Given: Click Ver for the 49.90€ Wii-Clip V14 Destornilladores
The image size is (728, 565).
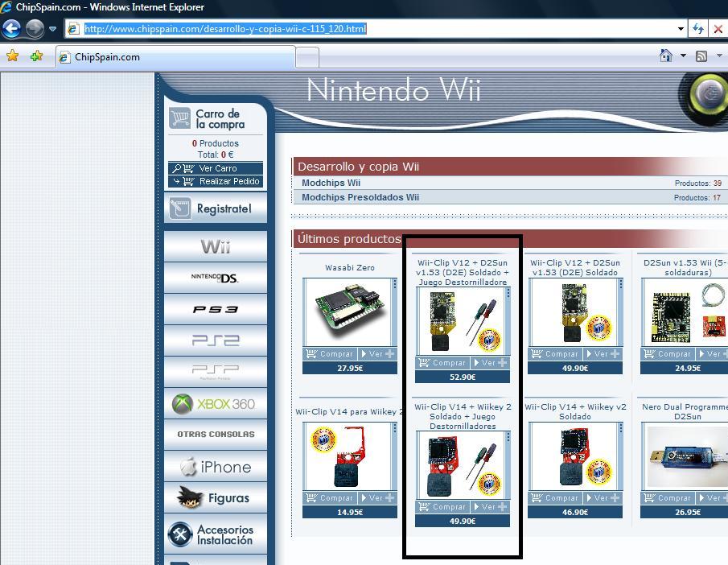Looking at the screenshot, I should pyautogui.click(x=490, y=506).
